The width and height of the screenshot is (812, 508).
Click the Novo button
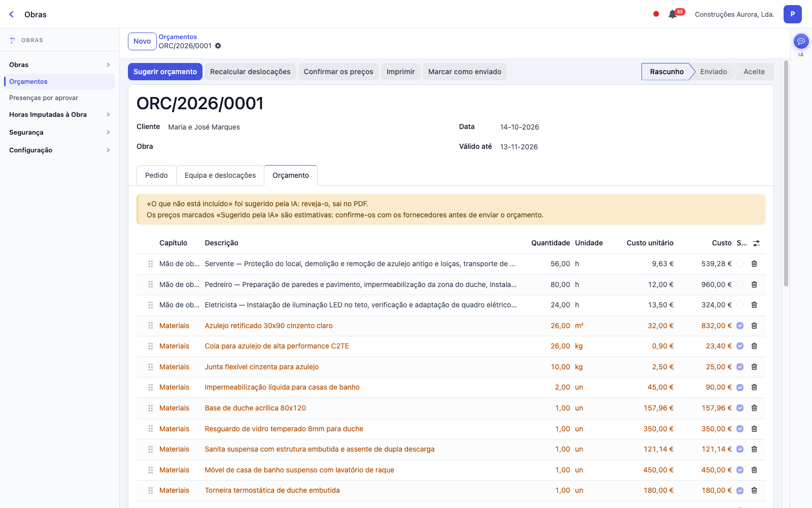[142, 41]
